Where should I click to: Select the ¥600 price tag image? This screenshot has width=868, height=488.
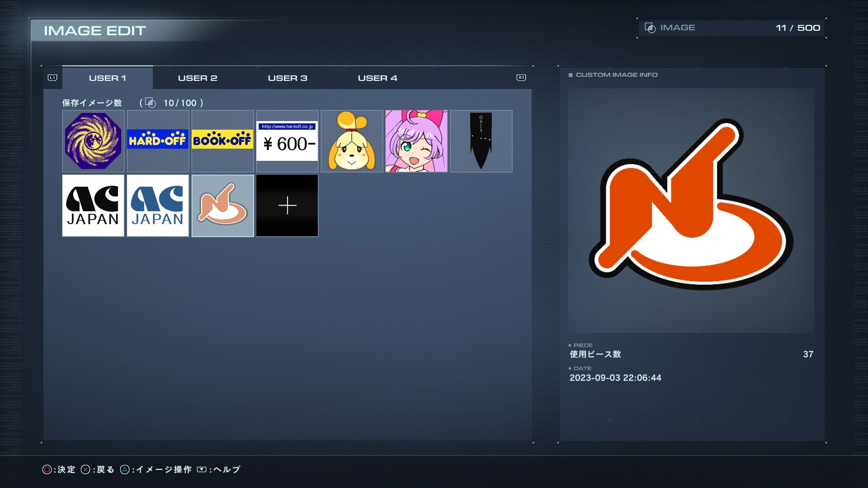click(287, 141)
